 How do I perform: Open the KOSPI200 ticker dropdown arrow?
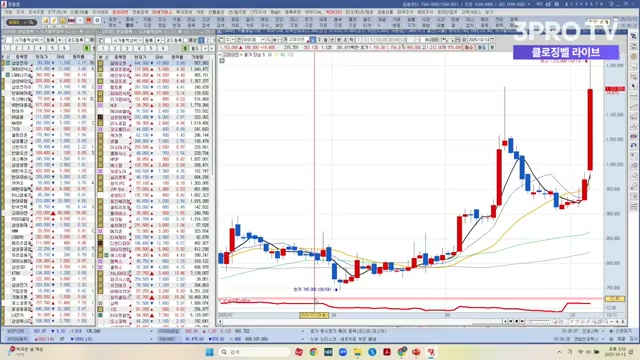[151, 331]
